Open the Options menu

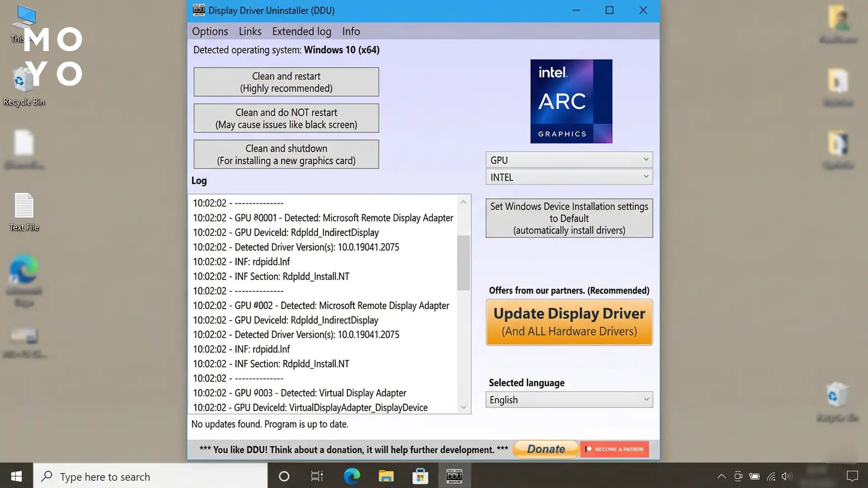point(210,31)
